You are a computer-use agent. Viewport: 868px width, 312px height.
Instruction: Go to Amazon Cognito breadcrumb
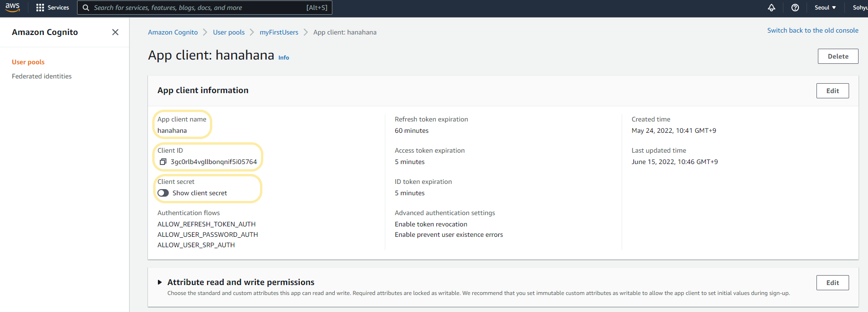point(173,32)
